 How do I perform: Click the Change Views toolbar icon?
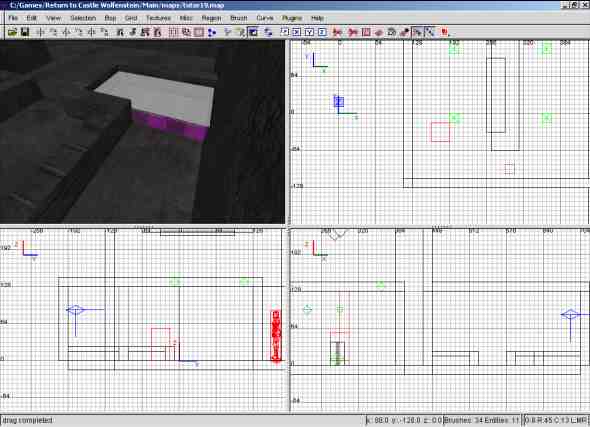(x=227, y=32)
